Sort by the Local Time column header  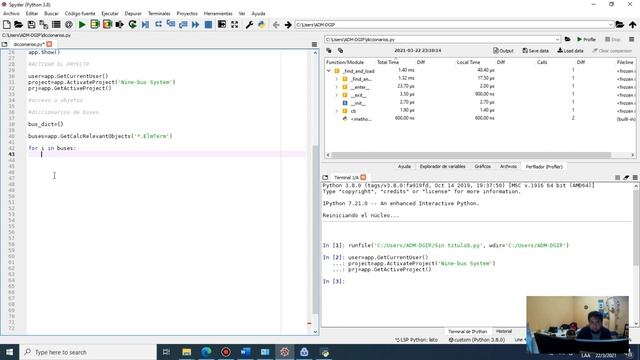pyautogui.click(x=468, y=62)
